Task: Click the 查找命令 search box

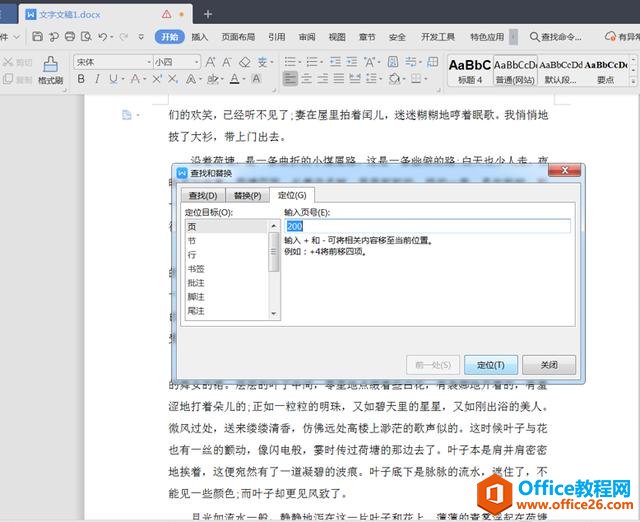Action: point(556,37)
